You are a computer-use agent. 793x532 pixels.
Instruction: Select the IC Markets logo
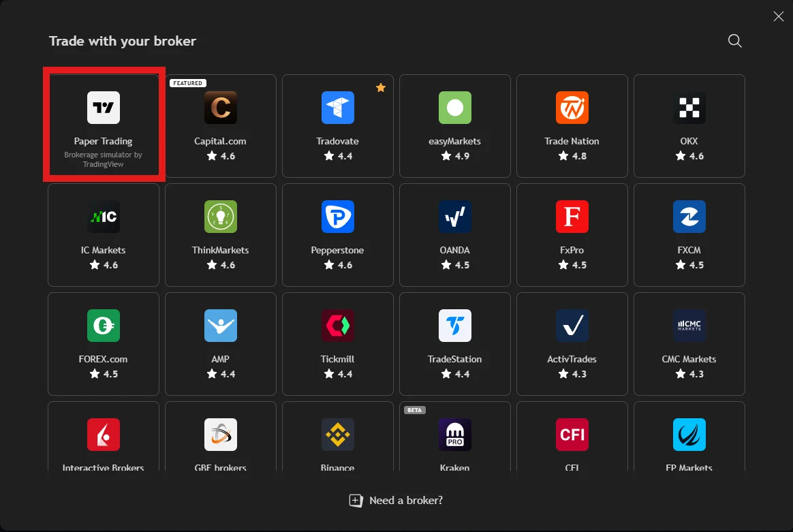pos(103,217)
